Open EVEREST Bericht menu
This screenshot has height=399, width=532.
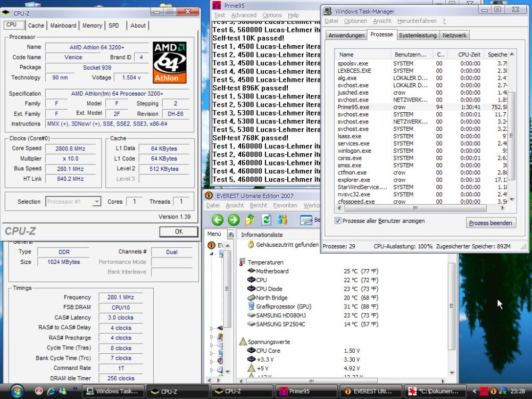coord(258,205)
